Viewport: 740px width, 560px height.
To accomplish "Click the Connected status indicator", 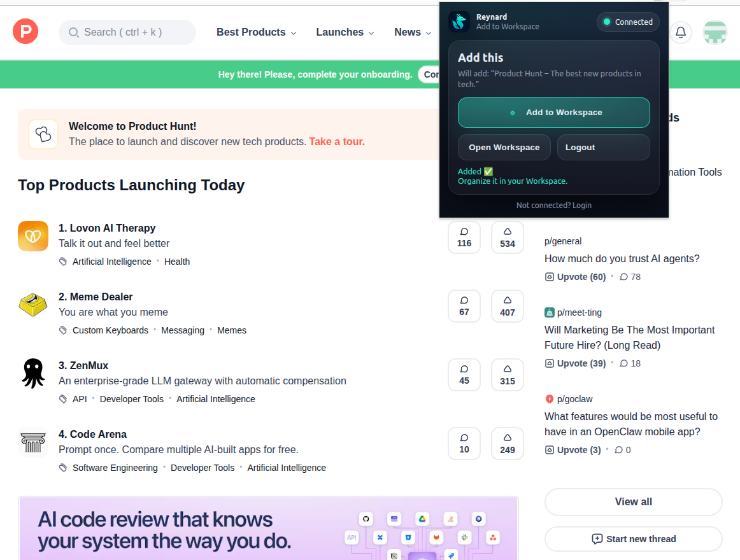I will pos(628,22).
